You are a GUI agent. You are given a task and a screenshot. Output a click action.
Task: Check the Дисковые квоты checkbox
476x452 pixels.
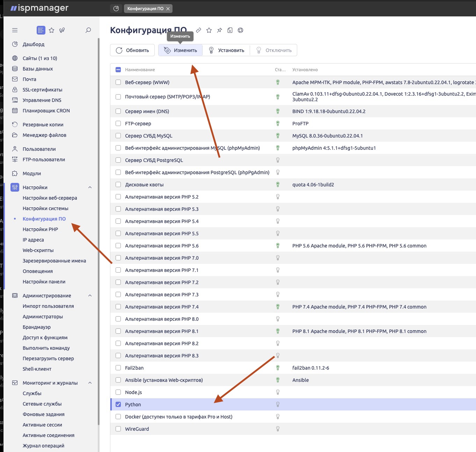(118, 185)
